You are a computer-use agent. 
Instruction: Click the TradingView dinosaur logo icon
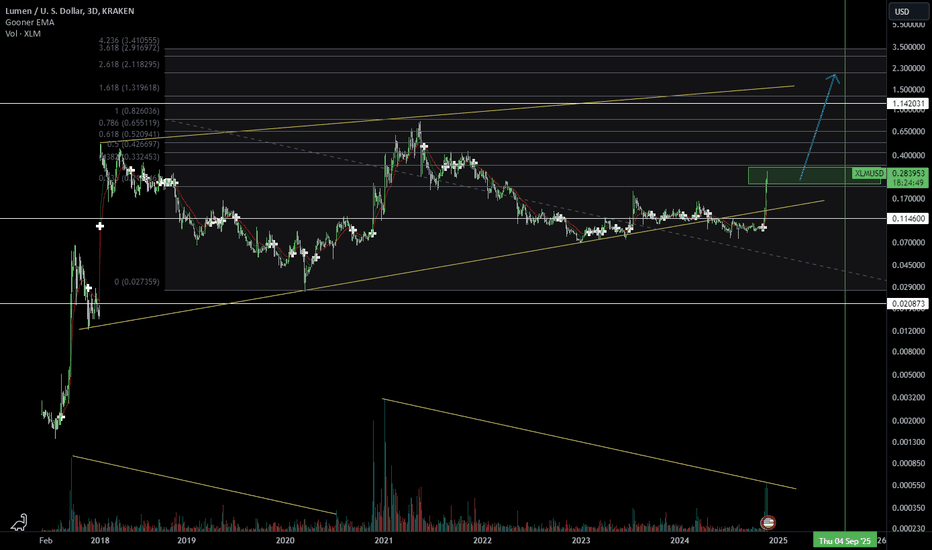click(19, 523)
